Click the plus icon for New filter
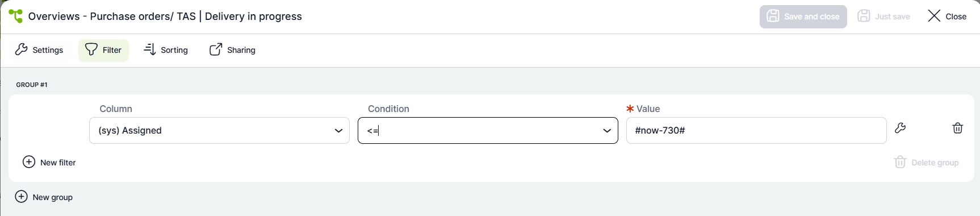980x216 pixels. [29, 162]
